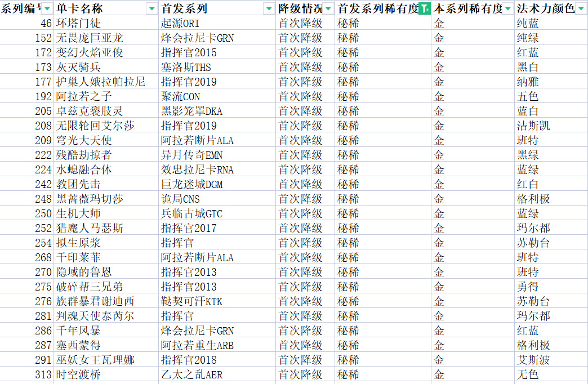588x384 pixels.
Task: Select the color cell 洁斯凯
Action: (551, 126)
